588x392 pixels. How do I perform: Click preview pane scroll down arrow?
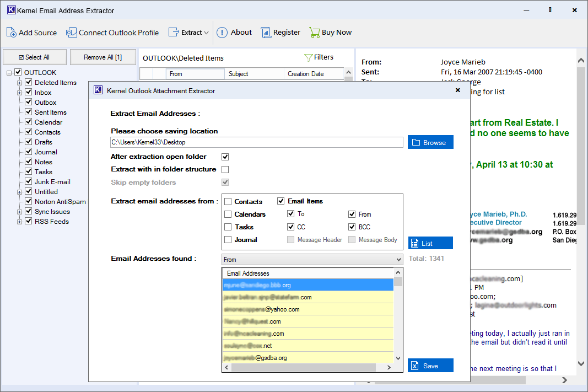pyautogui.click(x=581, y=363)
